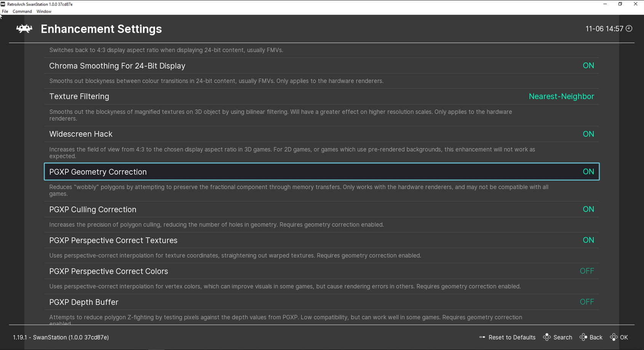Click description 'Smooths out blockyness between colour transitions'
Viewport: 644px width, 350px height.
216,81
